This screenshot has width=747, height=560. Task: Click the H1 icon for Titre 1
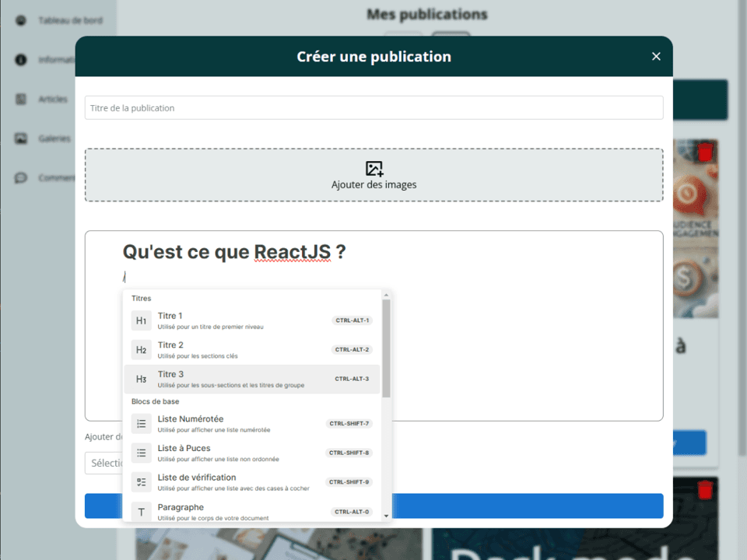141,320
